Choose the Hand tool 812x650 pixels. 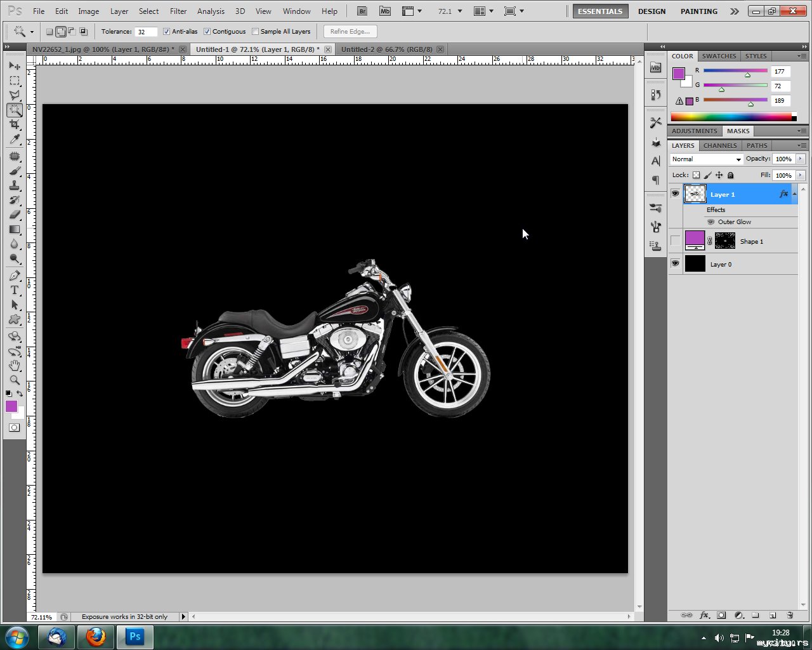pyautogui.click(x=15, y=366)
